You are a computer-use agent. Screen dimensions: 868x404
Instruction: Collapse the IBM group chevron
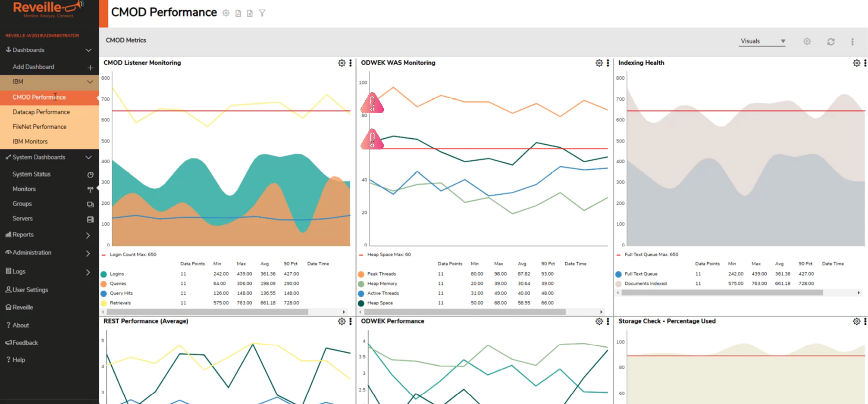(x=90, y=82)
